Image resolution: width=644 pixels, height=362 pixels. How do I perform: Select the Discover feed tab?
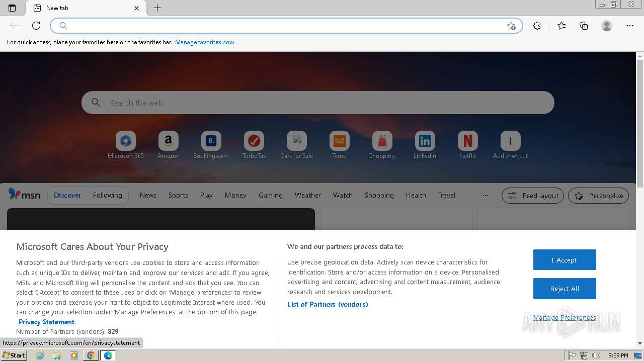67,195
